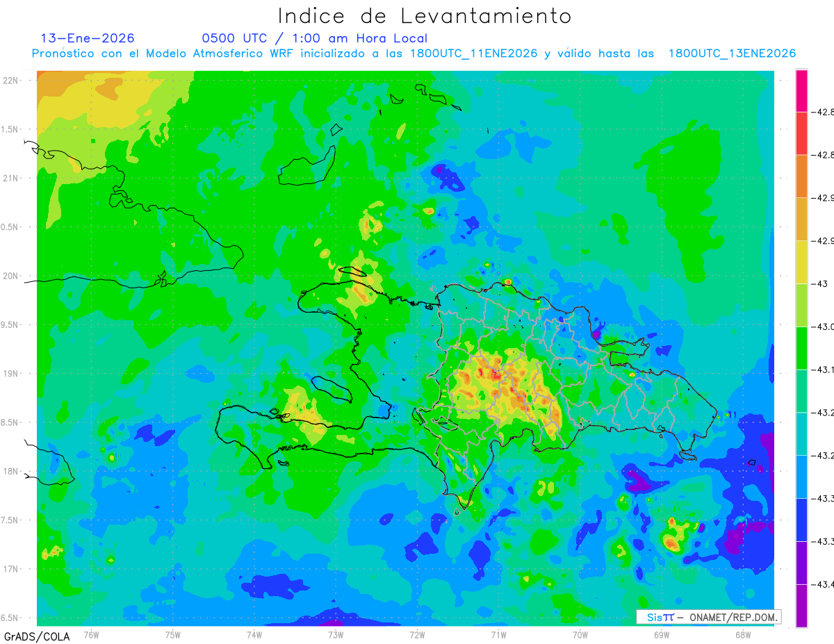Click the '7.5N' latitude label
Image resolution: width=834 pixels, height=644 pixels.
coord(10,520)
